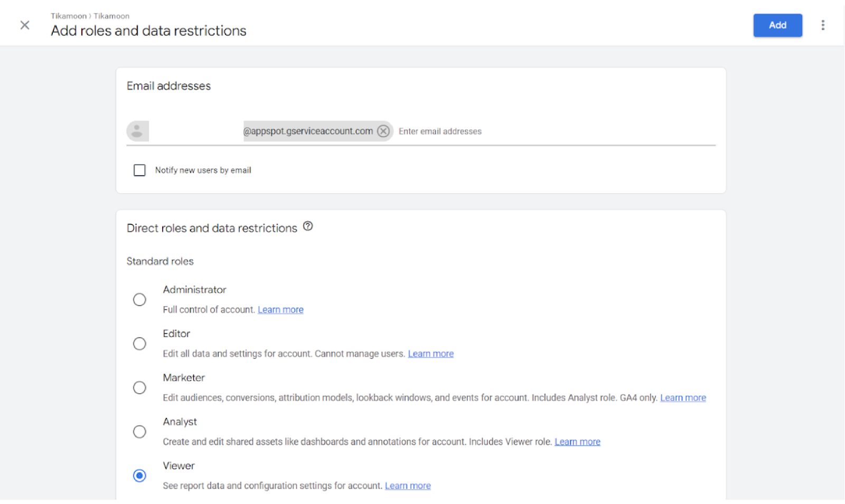Open Learn more link for Administrator
This screenshot has width=845, height=504.
(x=280, y=310)
